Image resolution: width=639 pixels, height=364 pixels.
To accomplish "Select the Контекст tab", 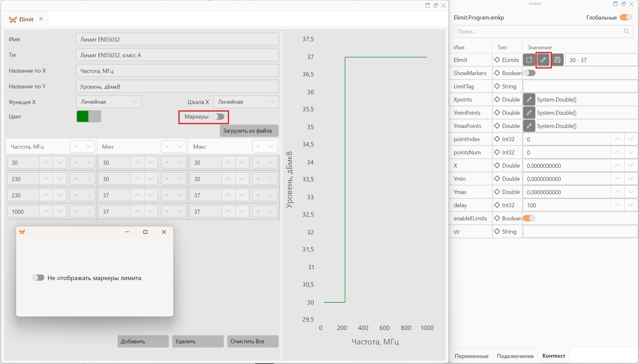I will click(554, 356).
